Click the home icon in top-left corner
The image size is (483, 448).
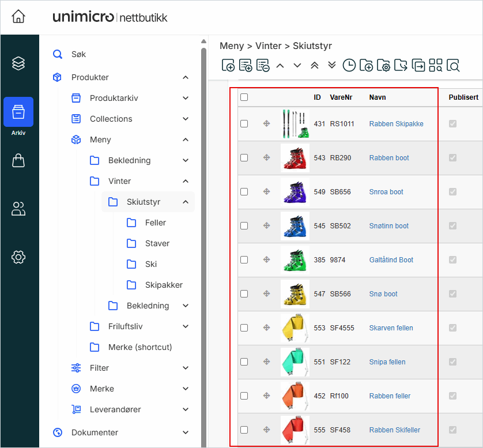tap(18, 17)
